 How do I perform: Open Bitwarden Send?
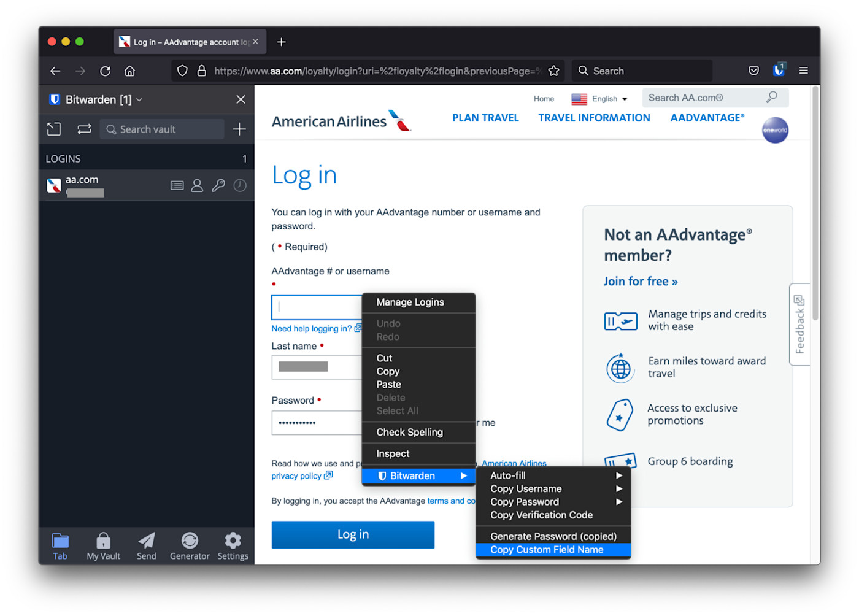coord(146,545)
